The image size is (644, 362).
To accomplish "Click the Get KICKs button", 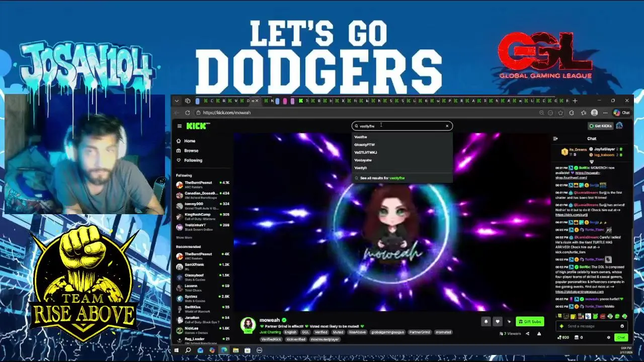I will 600,126.
